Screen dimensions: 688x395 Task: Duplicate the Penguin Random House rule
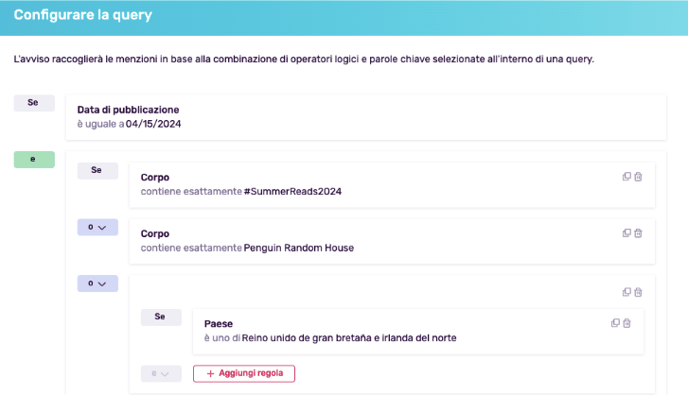[x=627, y=233]
